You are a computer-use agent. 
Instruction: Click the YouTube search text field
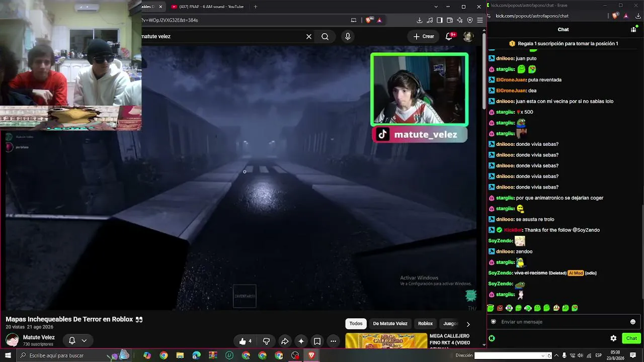coord(221,36)
